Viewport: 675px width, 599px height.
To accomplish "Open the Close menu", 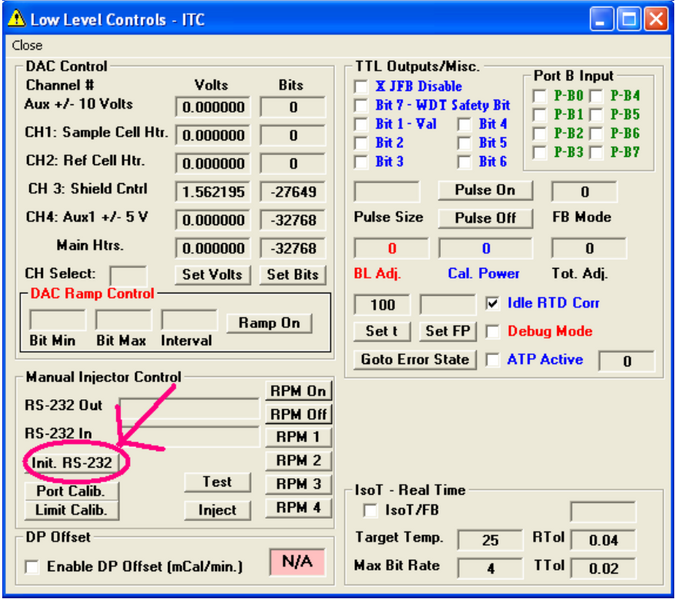I will (27, 45).
